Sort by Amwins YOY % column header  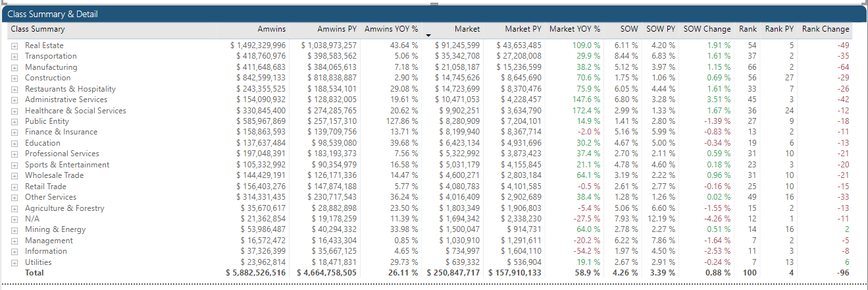point(392,29)
